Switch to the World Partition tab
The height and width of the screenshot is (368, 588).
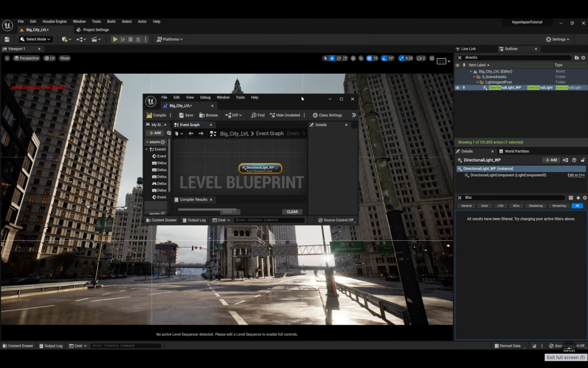516,151
